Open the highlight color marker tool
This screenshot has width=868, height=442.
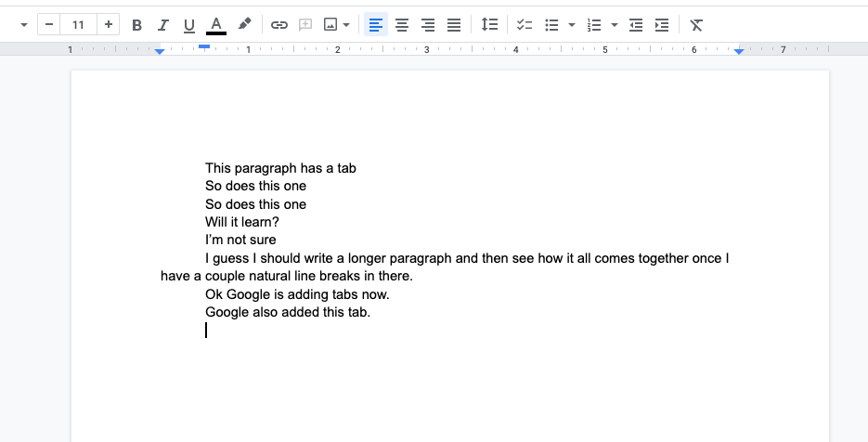click(x=244, y=24)
